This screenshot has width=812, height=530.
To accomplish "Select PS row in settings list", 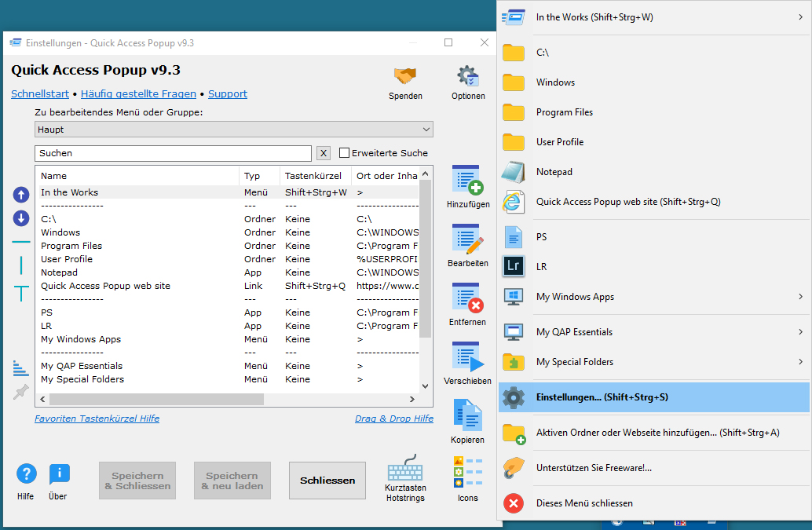I will pyautogui.click(x=229, y=313).
